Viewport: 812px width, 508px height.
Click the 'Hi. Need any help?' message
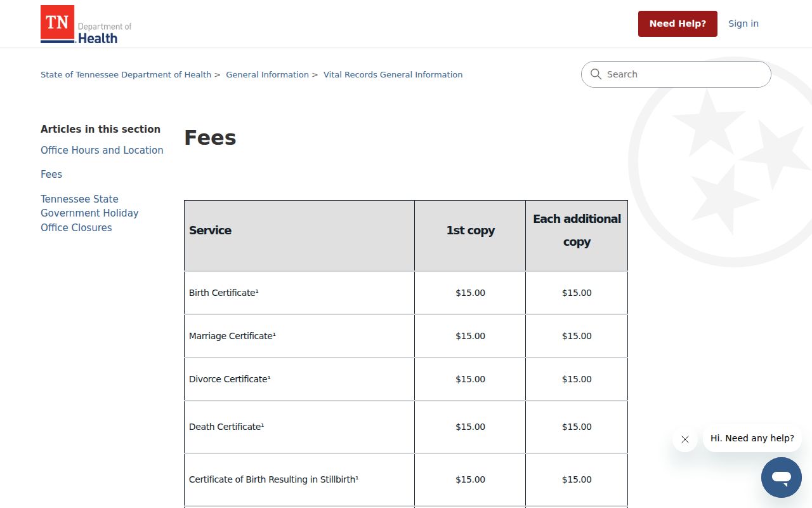(752, 438)
